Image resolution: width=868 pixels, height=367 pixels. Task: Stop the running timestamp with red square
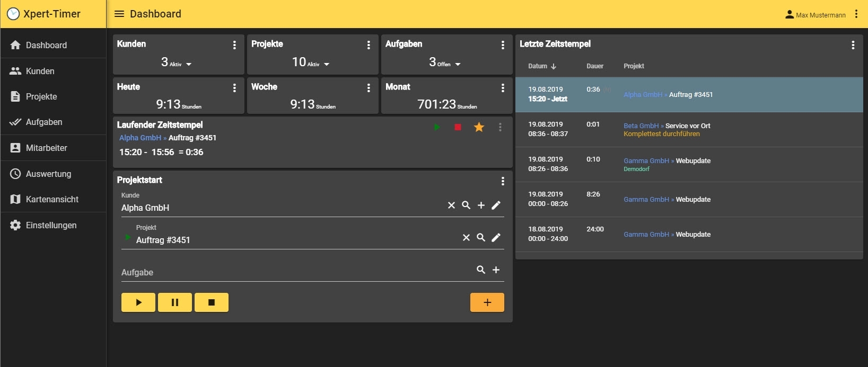tap(458, 127)
